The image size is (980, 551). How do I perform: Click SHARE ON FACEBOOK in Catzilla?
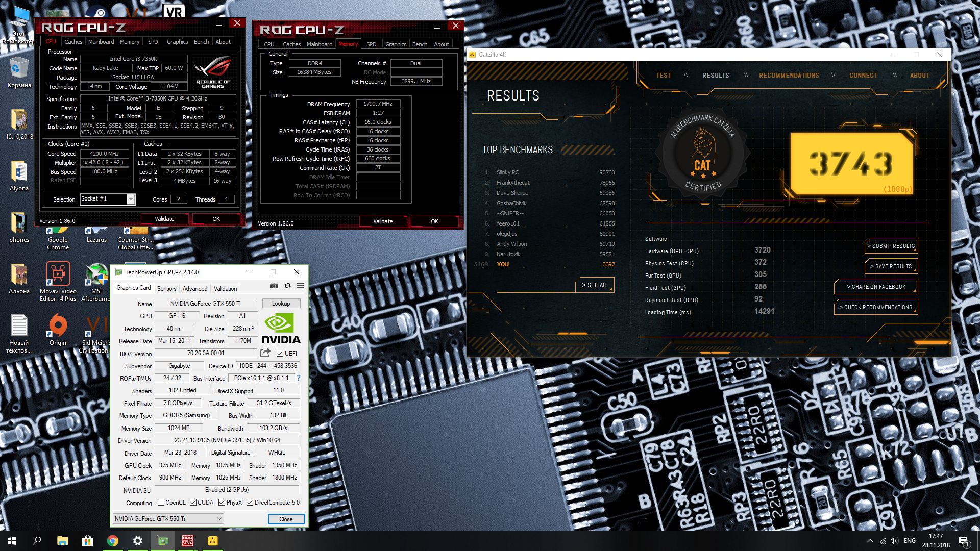click(x=876, y=287)
